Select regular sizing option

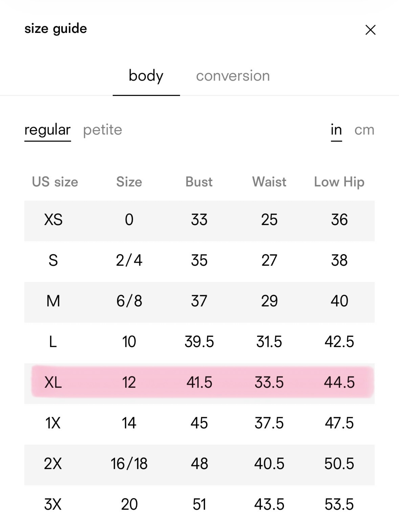48,130
